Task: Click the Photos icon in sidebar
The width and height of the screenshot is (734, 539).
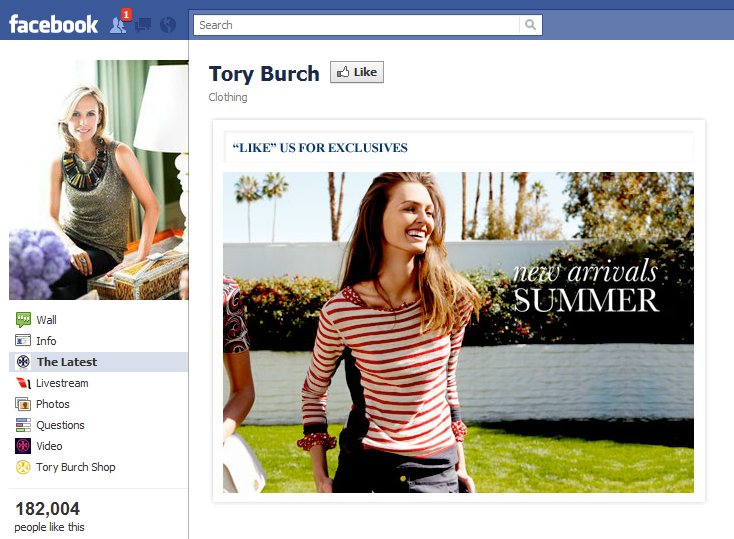Action: (23, 404)
